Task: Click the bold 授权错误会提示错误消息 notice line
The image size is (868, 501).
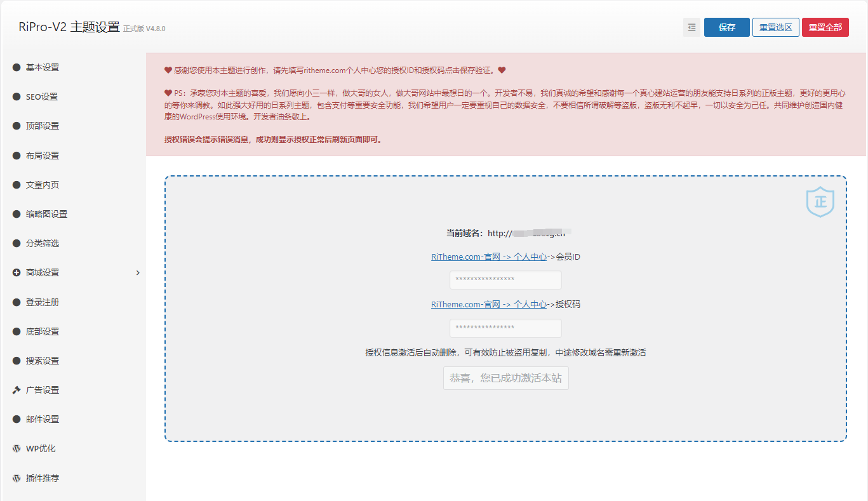Action: [274, 139]
